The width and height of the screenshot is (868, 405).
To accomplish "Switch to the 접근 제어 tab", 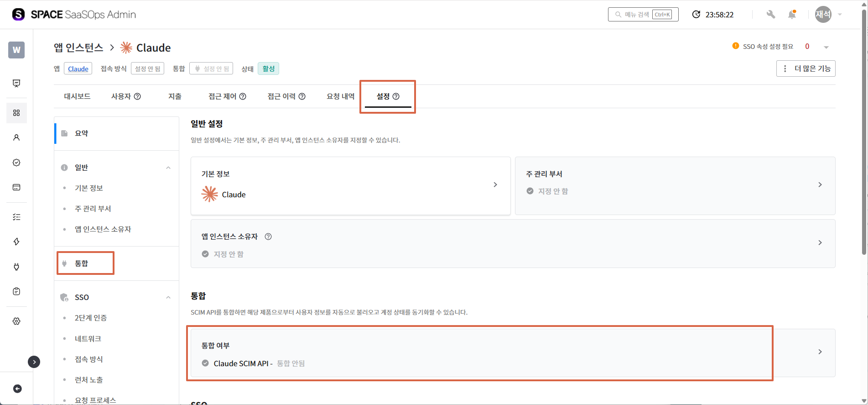I will (227, 96).
